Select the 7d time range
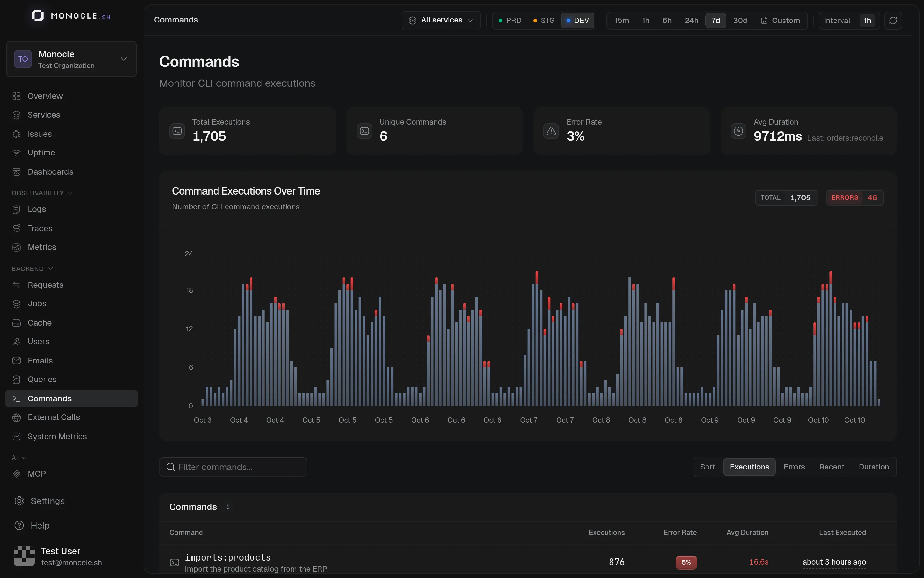Image resolution: width=924 pixels, height=578 pixels. (715, 20)
